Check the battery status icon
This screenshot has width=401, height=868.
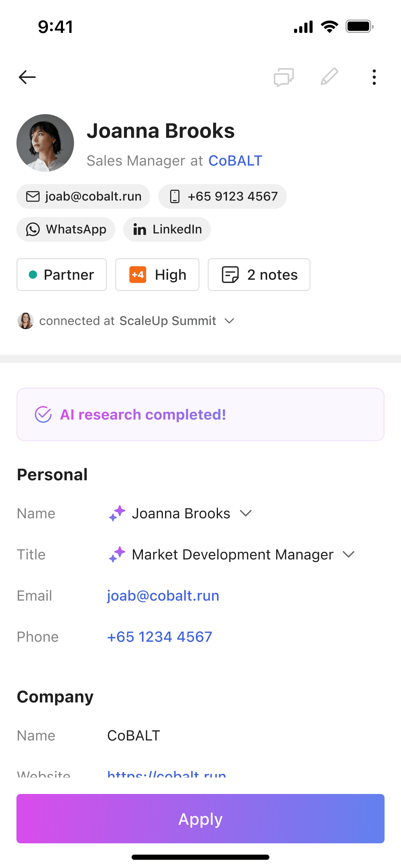point(360,27)
